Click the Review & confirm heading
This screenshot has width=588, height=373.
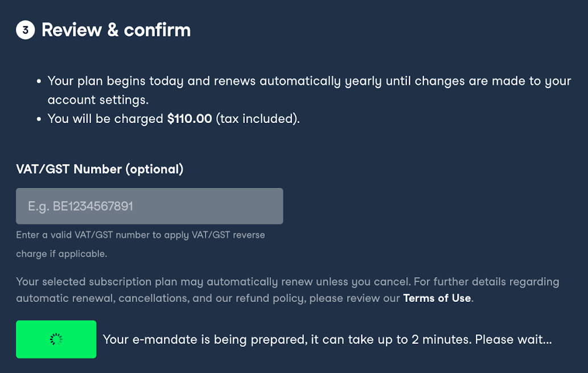pyautogui.click(x=116, y=30)
